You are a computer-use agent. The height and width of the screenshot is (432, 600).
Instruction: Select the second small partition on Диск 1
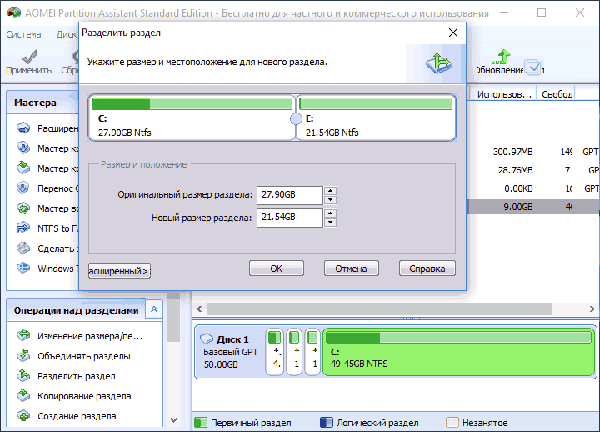pos(294,352)
